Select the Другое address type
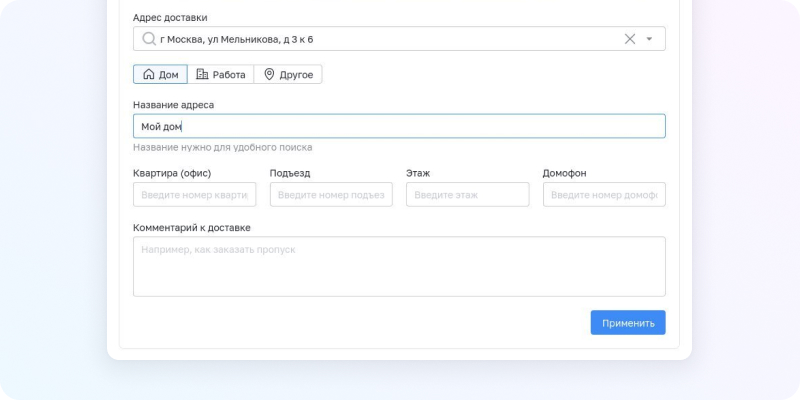800x400 pixels. (288, 74)
